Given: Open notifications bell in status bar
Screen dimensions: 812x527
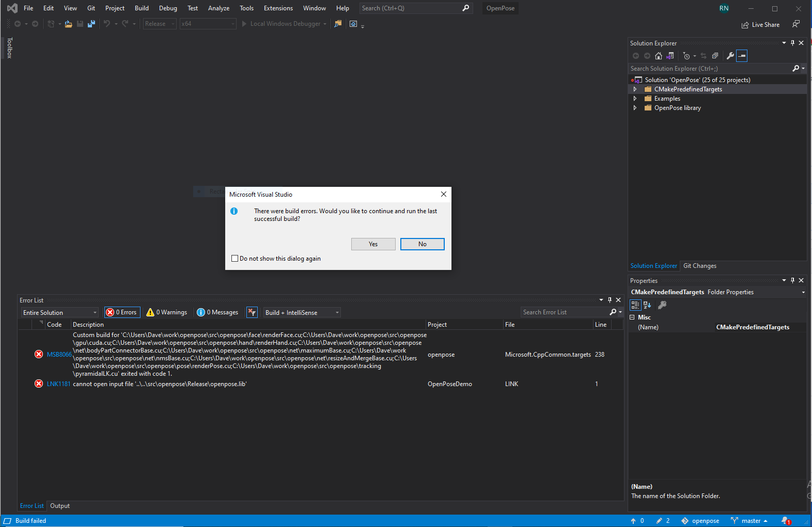Looking at the screenshot, I should 786,521.
